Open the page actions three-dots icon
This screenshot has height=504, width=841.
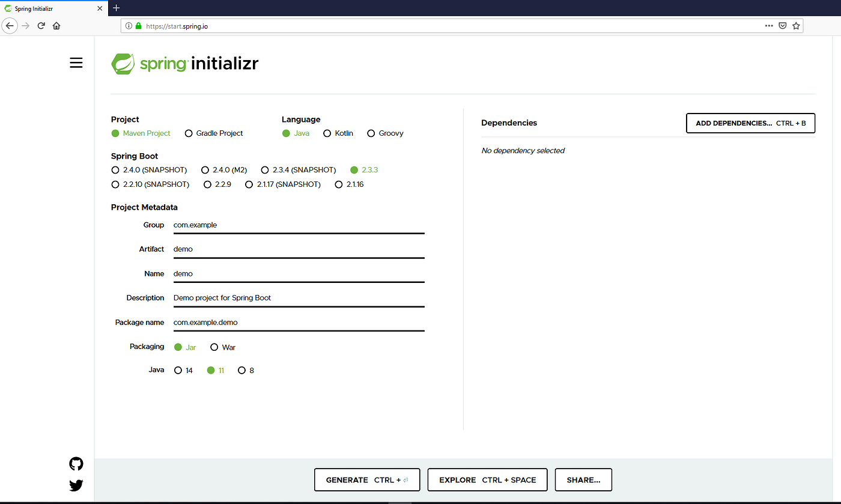point(769,26)
